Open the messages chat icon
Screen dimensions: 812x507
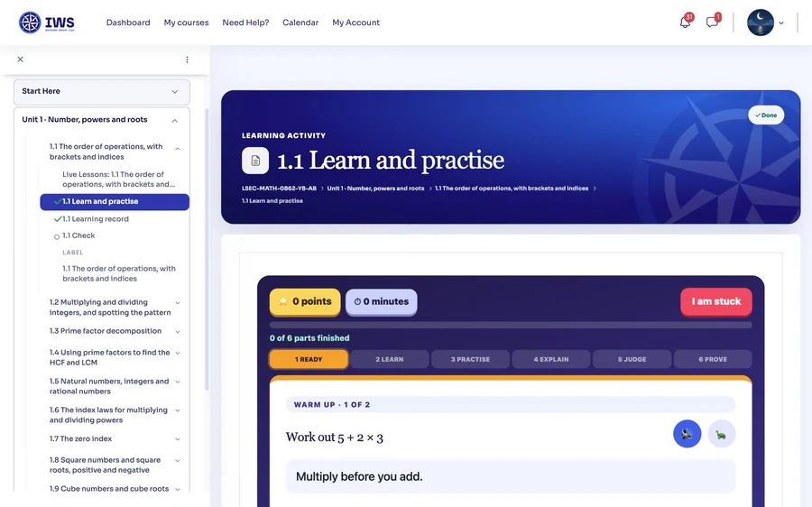tap(712, 23)
